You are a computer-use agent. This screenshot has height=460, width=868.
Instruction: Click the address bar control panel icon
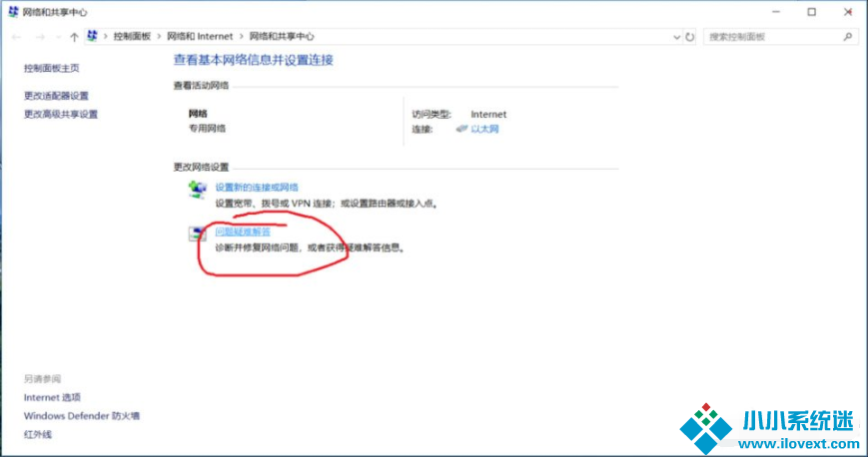click(93, 37)
